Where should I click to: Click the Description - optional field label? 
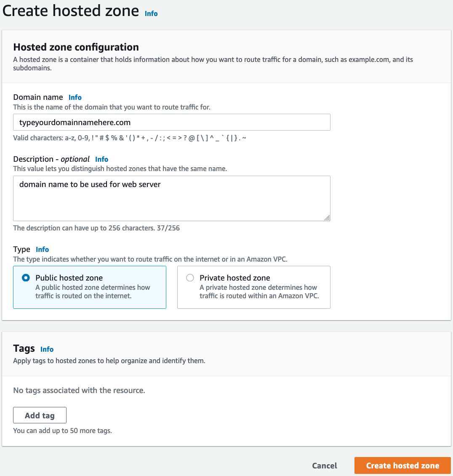pos(51,159)
